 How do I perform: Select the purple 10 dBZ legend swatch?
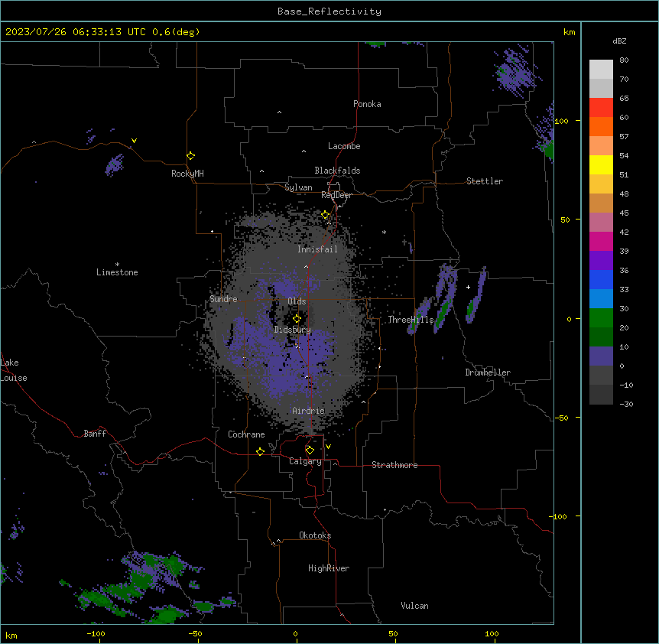[x=601, y=356]
